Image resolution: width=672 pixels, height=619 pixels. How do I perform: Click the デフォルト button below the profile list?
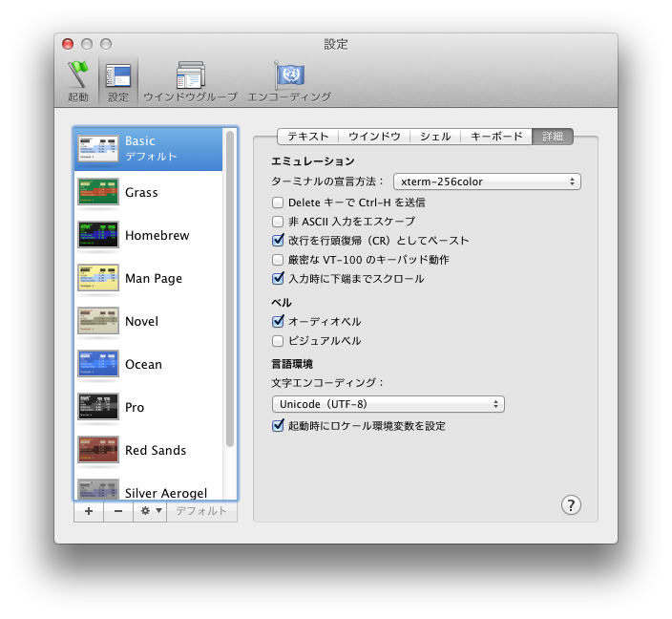(201, 511)
